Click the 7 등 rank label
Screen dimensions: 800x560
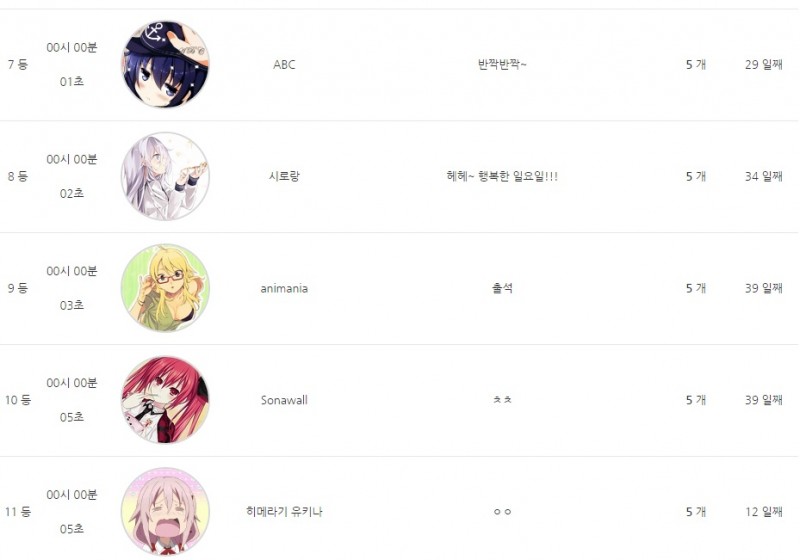pos(18,64)
